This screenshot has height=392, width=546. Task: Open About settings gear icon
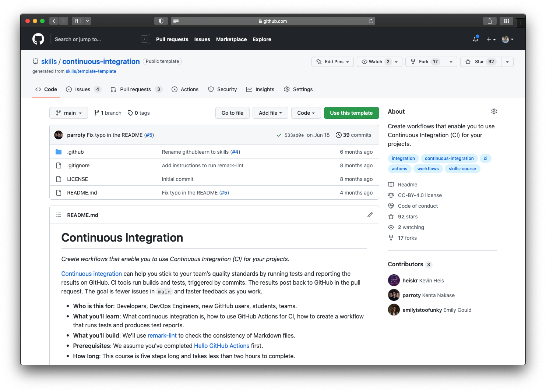[x=494, y=111]
